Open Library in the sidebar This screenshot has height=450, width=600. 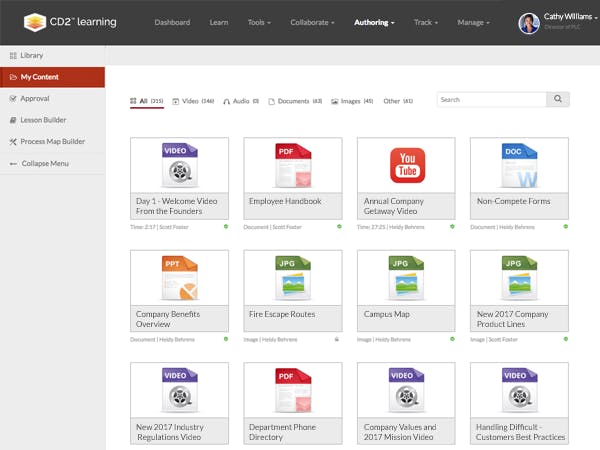52,55
